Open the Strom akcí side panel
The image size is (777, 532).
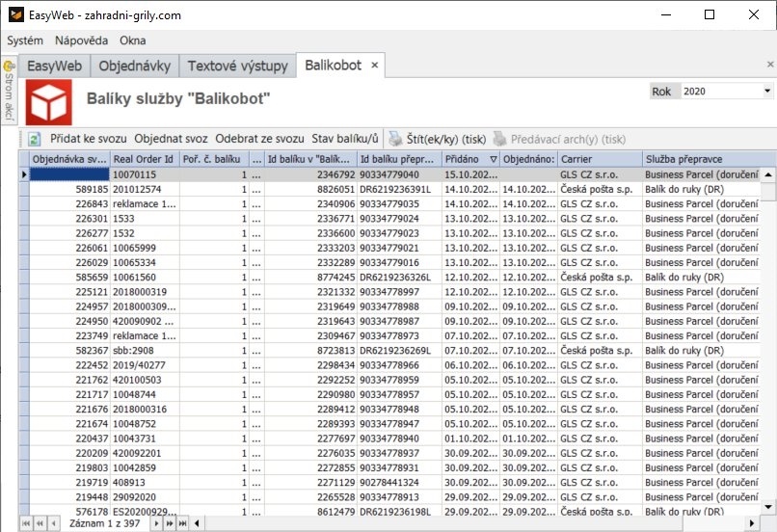9,91
